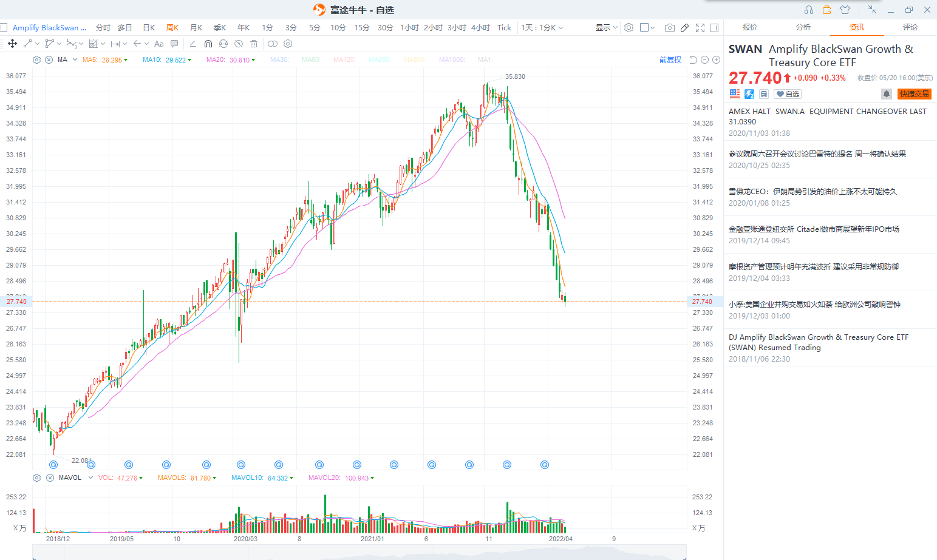Open the 参议院 Barrett nomination news link
The height and width of the screenshot is (560, 937).
coord(817,154)
